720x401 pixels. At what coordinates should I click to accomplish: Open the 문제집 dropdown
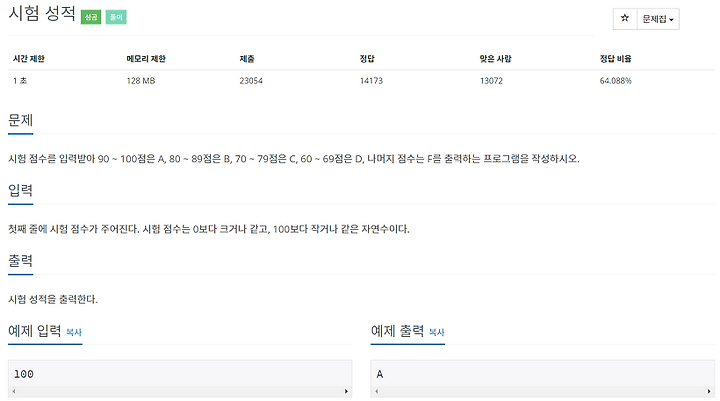pos(658,19)
